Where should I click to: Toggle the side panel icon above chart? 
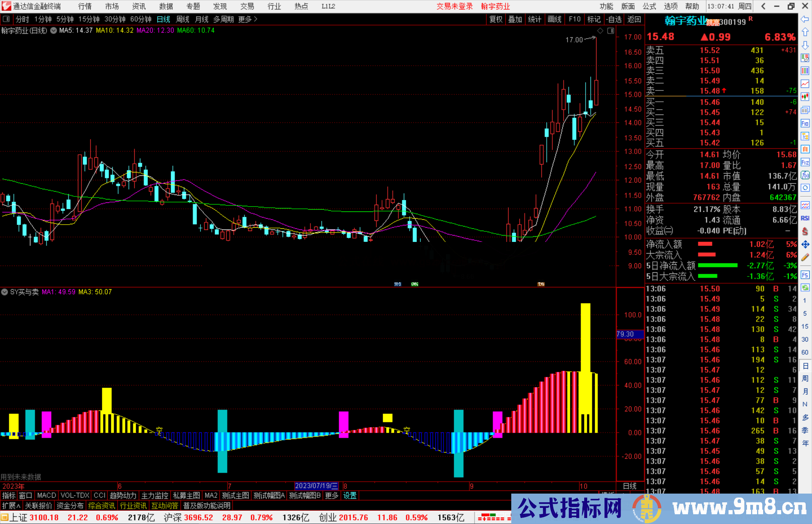tap(611, 31)
